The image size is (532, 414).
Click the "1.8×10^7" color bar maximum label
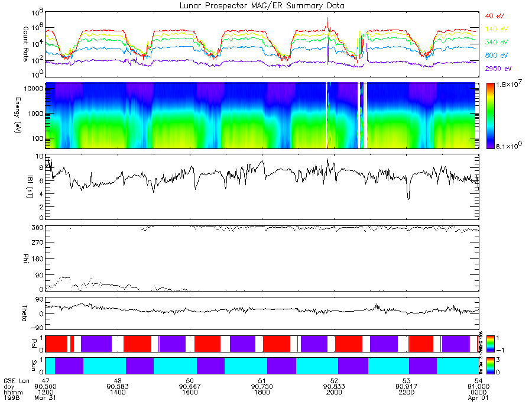click(x=509, y=84)
